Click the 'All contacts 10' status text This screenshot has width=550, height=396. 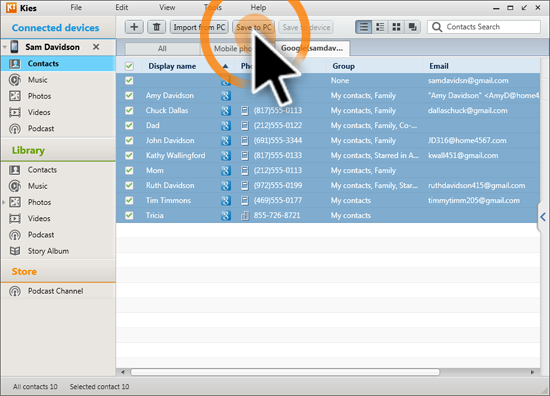[x=35, y=387]
